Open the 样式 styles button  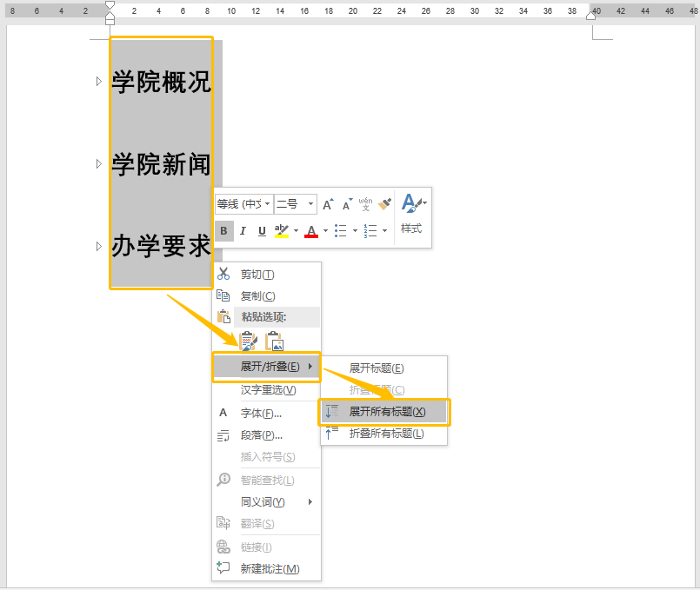point(411,214)
